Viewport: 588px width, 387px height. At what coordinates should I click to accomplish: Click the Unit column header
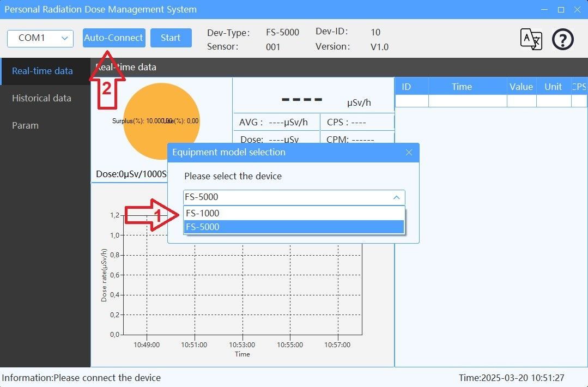(x=553, y=87)
